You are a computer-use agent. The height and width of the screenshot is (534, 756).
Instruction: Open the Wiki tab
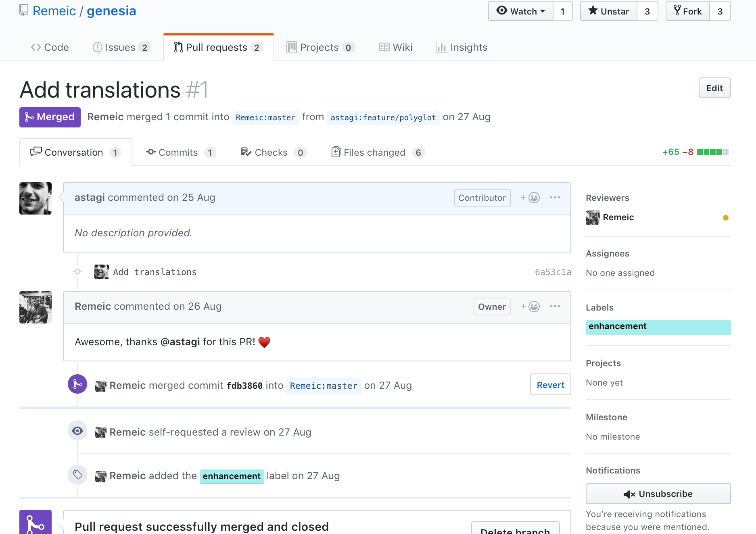tap(396, 47)
